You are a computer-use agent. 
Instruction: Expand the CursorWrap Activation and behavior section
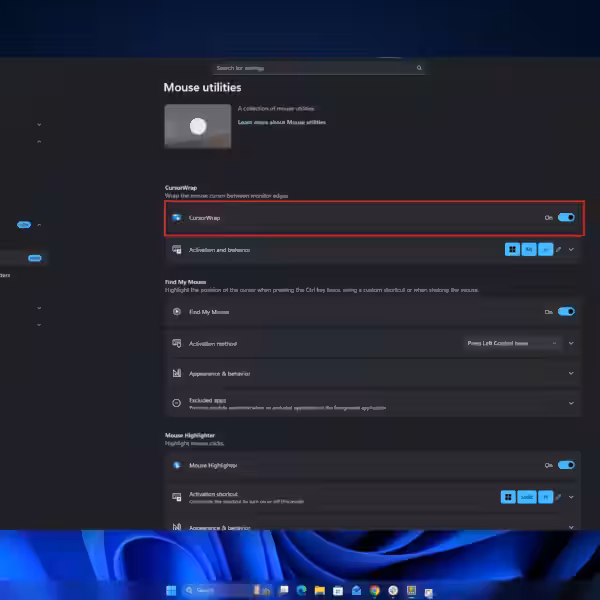coord(571,249)
